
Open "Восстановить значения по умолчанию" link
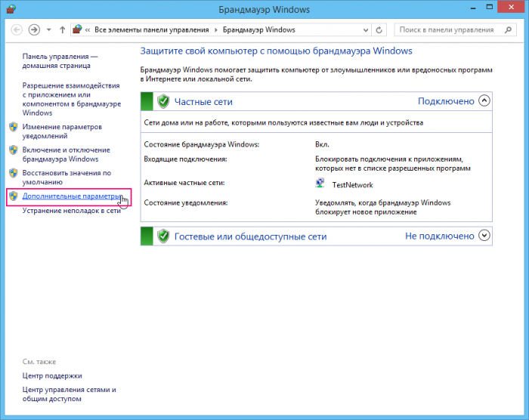coord(67,178)
